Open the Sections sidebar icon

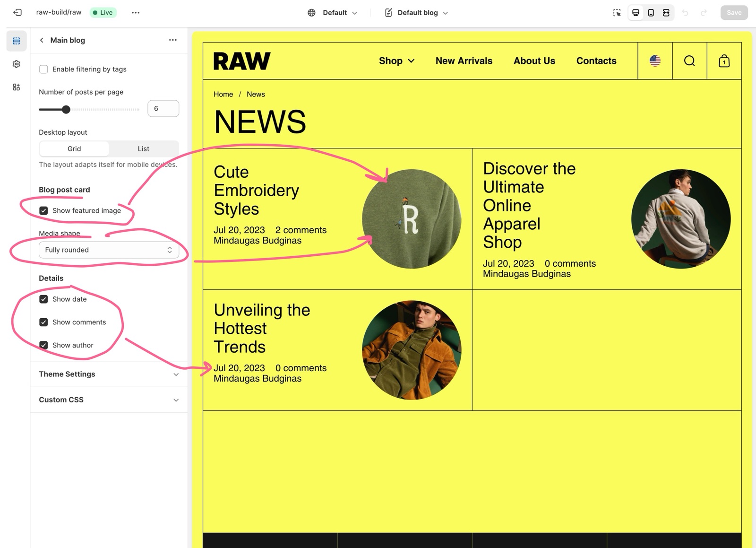click(x=17, y=41)
